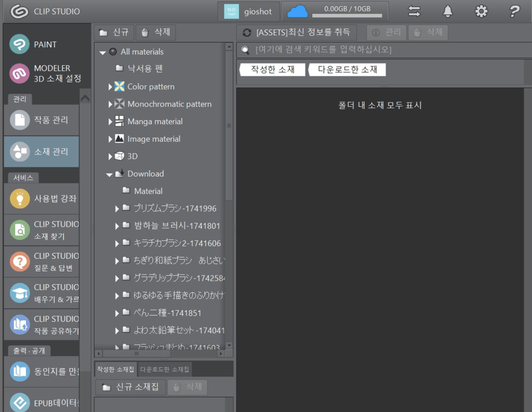
Task: Create a new material collection 신규 소재집
Action: click(131, 387)
